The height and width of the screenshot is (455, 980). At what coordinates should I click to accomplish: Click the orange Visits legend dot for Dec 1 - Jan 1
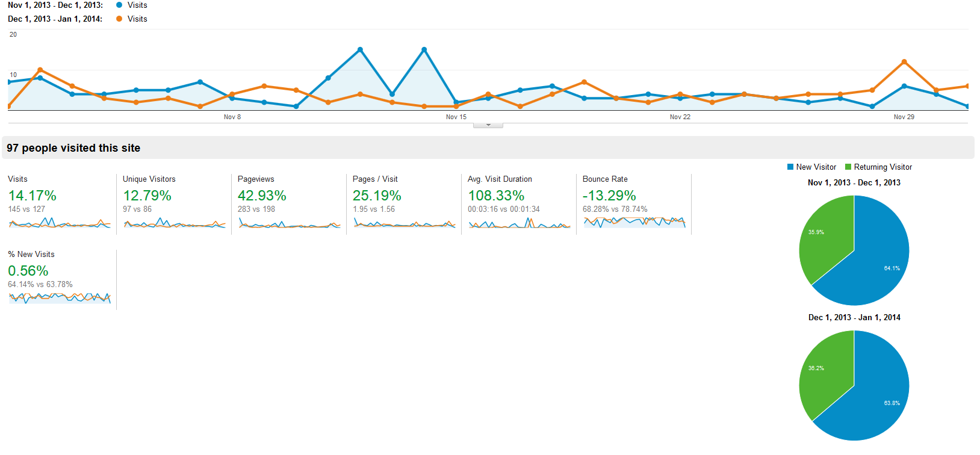(x=119, y=19)
